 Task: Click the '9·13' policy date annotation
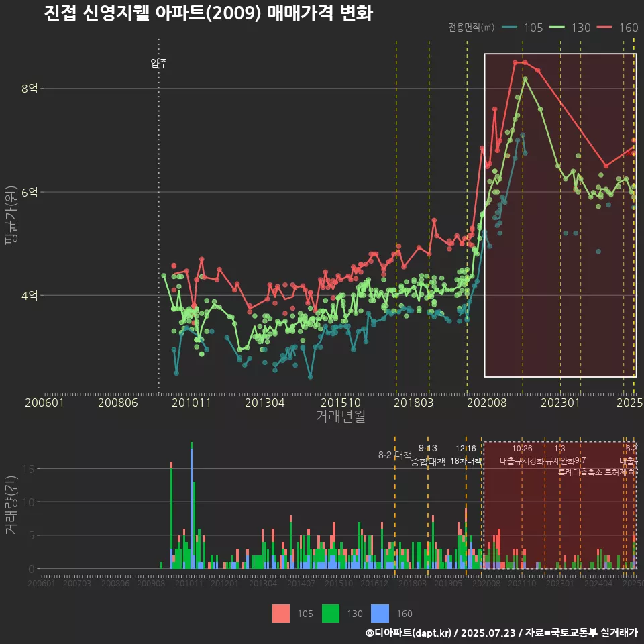coord(427,449)
